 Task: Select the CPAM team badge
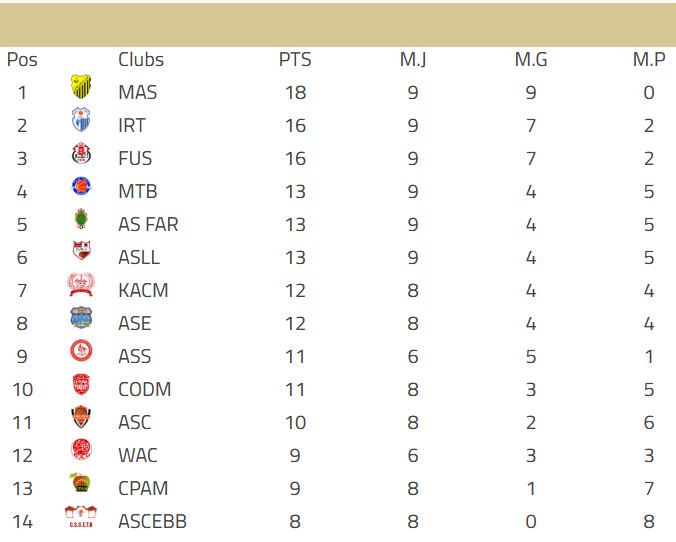[x=81, y=484]
